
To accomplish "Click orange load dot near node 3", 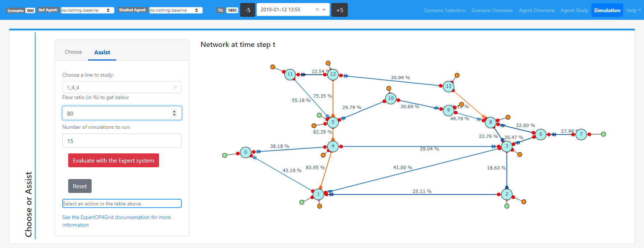I will coord(520,154).
